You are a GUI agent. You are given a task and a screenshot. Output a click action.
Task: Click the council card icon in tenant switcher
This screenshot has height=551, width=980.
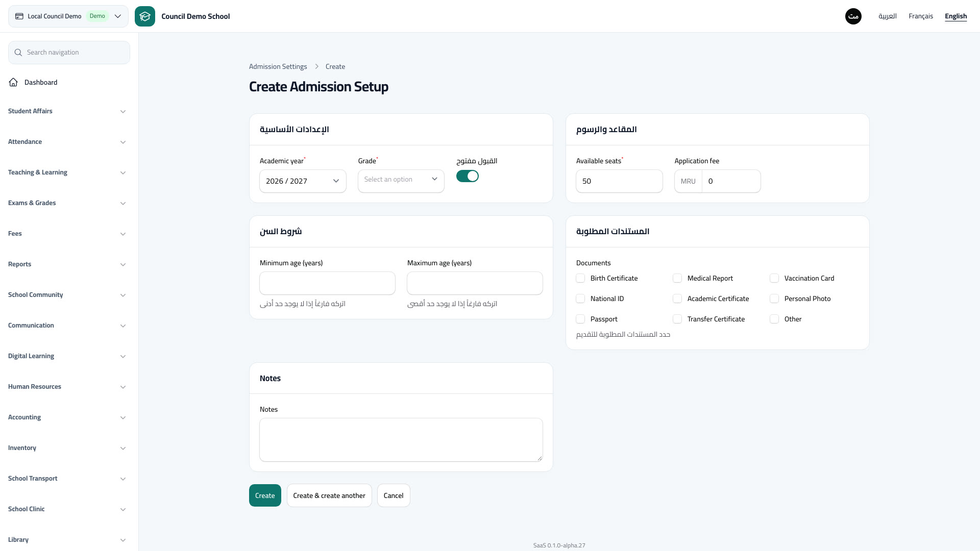tap(19, 16)
